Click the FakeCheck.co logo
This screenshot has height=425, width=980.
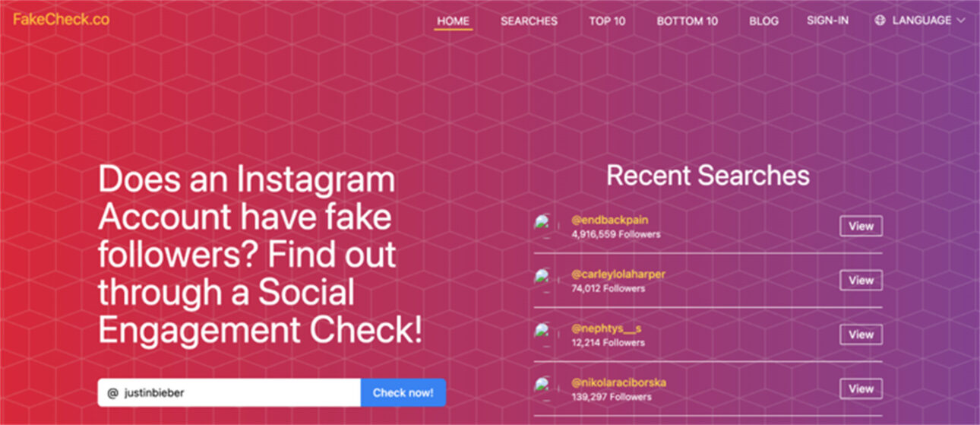pyautogui.click(x=62, y=20)
